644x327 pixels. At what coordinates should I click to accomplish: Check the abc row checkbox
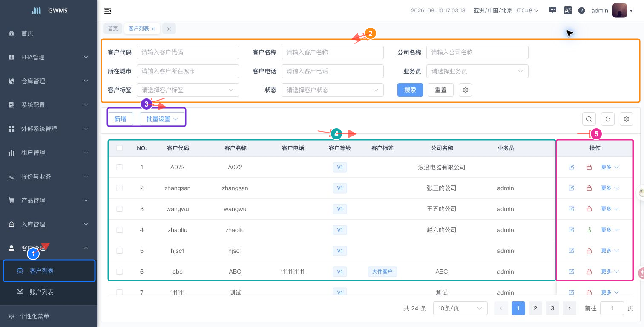(x=119, y=272)
